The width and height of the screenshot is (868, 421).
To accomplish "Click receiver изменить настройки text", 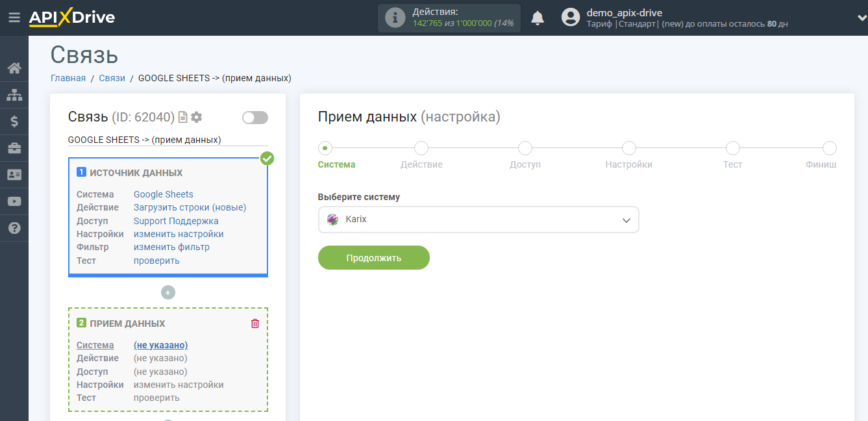I will pyautogui.click(x=179, y=385).
